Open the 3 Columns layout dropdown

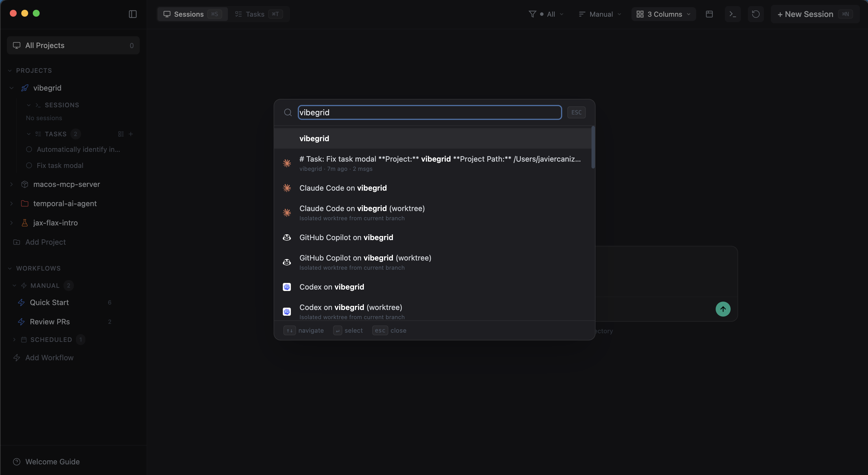[x=663, y=14]
